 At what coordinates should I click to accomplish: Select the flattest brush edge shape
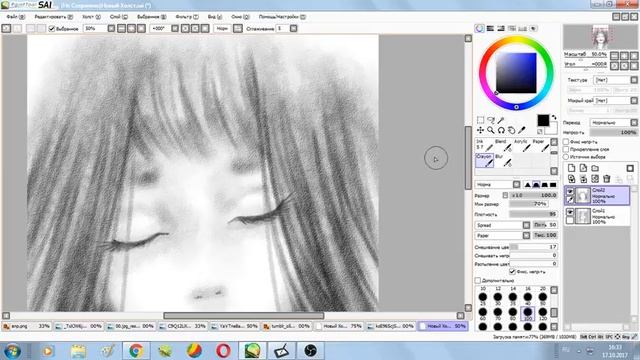click(x=553, y=184)
